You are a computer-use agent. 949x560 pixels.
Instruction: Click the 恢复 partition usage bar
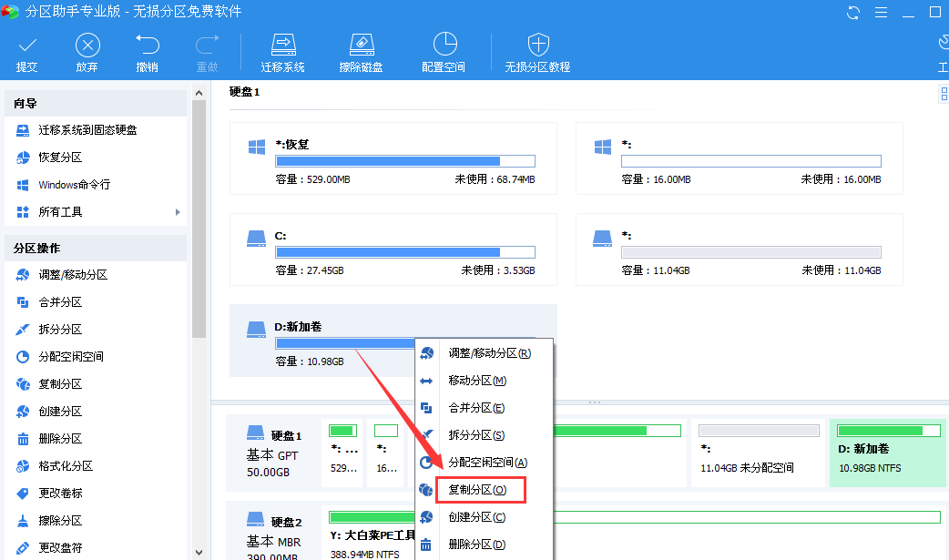click(405, 161)
